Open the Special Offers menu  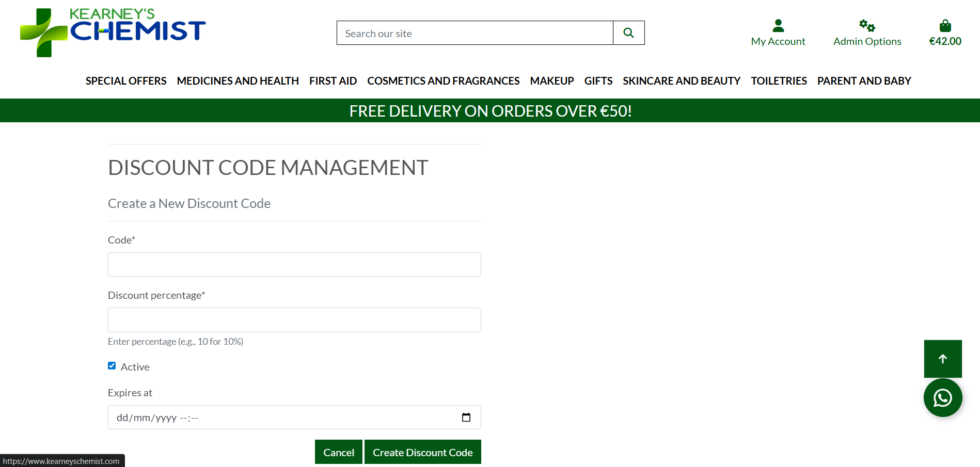pyautogui.click(x=126, y=81)
